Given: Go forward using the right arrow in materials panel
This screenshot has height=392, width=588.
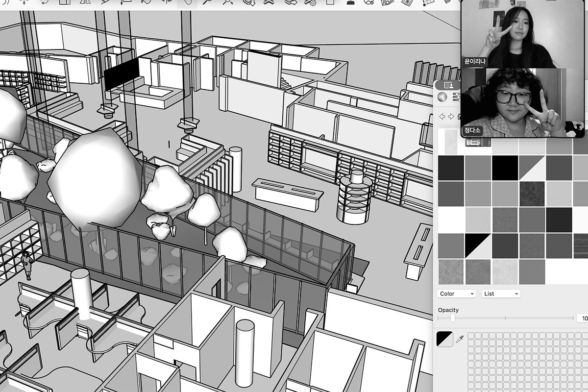Looking at the screenshot, I should 451,117.
